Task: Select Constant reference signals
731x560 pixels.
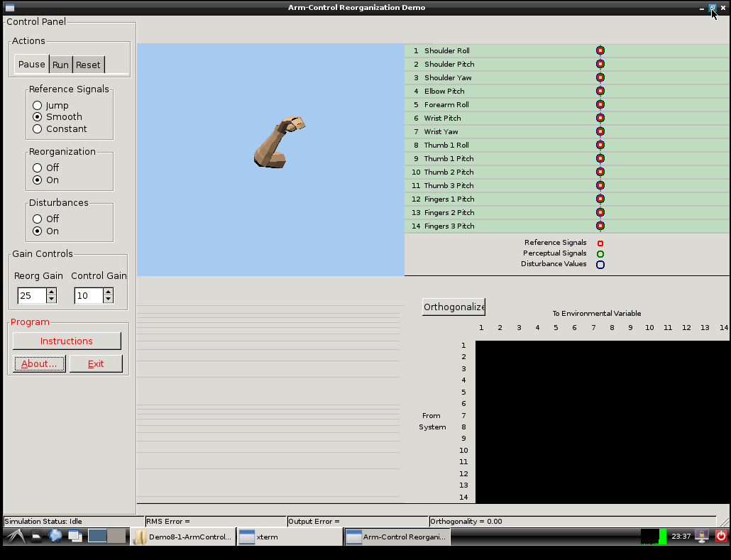Action: click(x=38, y=129)
